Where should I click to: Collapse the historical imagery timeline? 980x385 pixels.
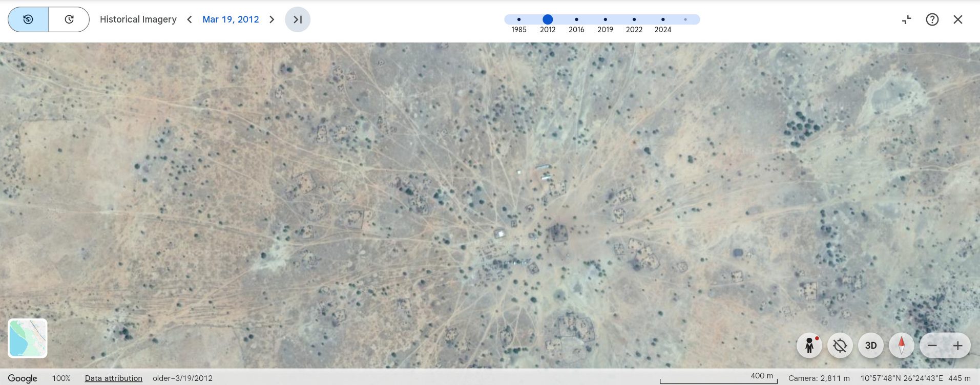coord(906,19)
